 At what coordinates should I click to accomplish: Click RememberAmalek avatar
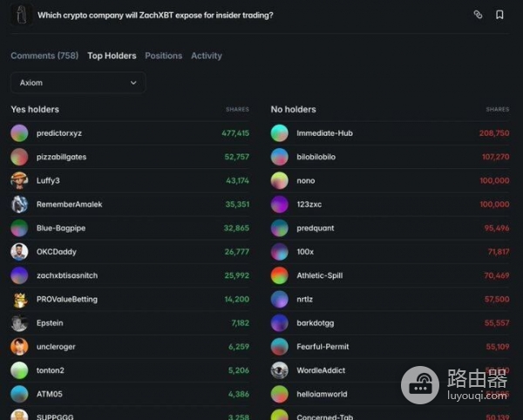[19, 205]
